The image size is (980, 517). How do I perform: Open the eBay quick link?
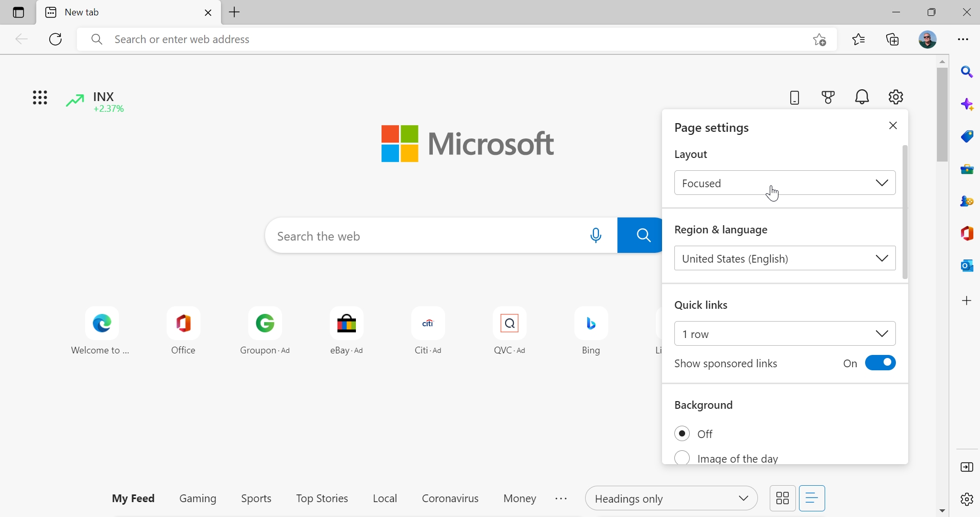coord(347,331)
